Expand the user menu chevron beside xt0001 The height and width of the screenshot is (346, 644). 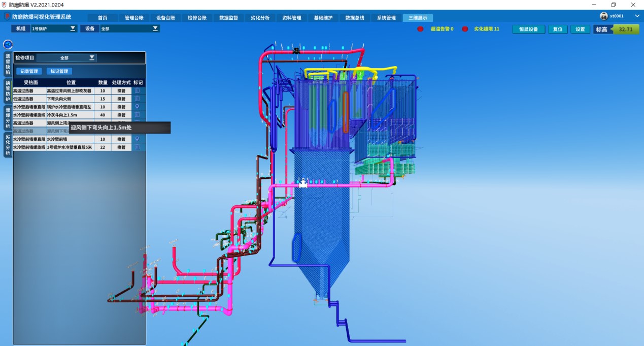click(637, 16)
